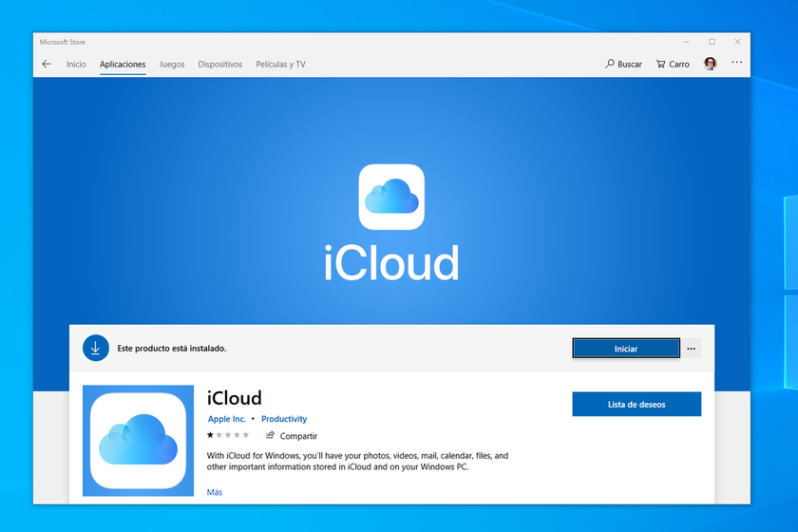Viewport: 798px width, 532px height.
Task: Click the download status icon
Action: pyautogui.click(x=96, y=349)
